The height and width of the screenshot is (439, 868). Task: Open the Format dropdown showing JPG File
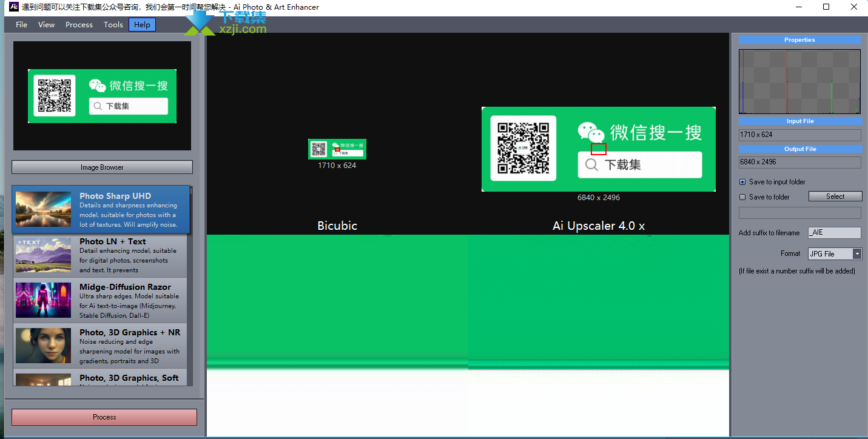point(834,254)
